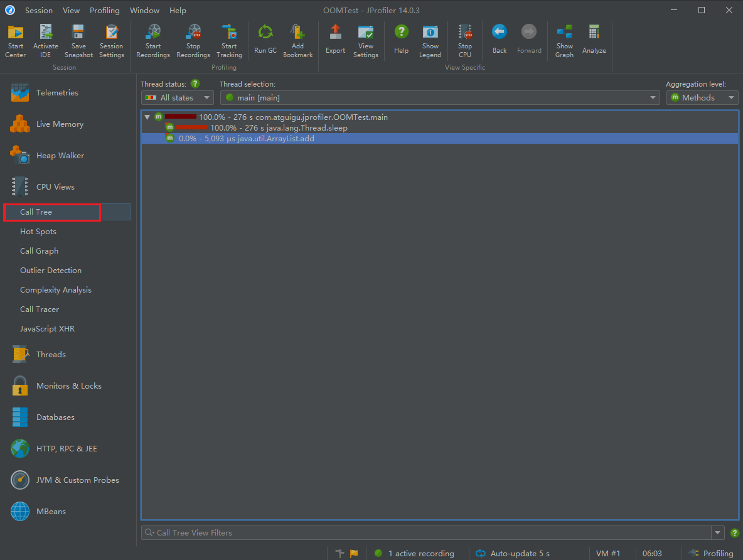Image resolution: width=743 pixels, height=560 pixels.
Task: Switch to the Call Graph view
Action: click(x=40, y=251)
